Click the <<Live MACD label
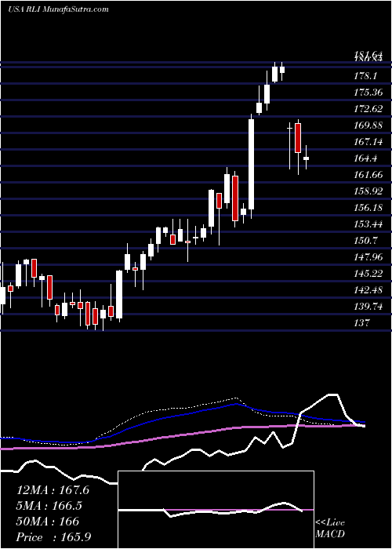Screen dimensions: 392x549 coord(330,529)
